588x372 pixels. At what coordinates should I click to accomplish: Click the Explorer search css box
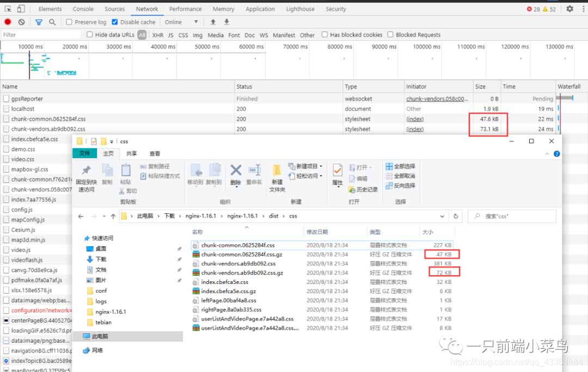512,216
